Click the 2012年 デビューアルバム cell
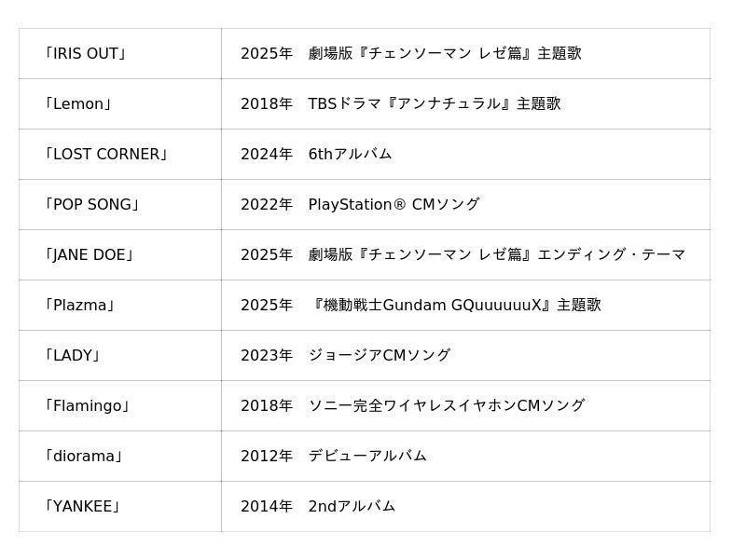Image resolution: width=746 pixels, height=560 pixels. click(333, 457)
